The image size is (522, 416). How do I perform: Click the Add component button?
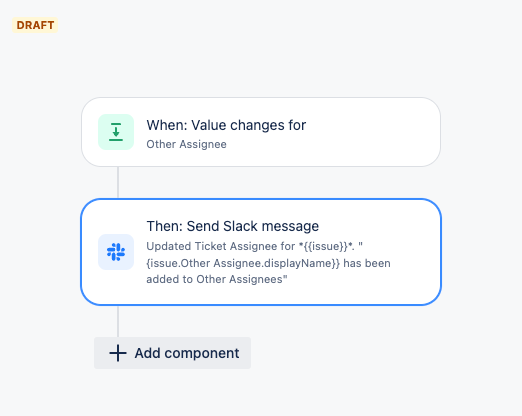tap(172, 353)
